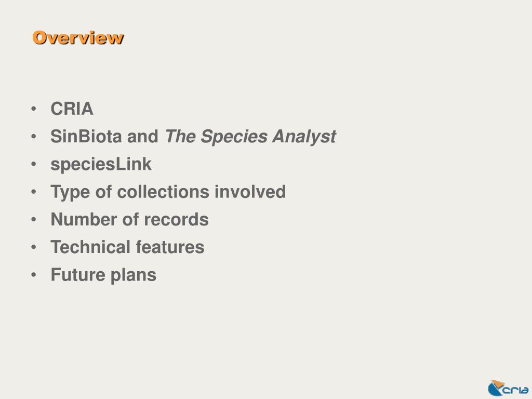Select the speciesLink bullet text
This screenshot has height=399, width=532.
(101, 165)
